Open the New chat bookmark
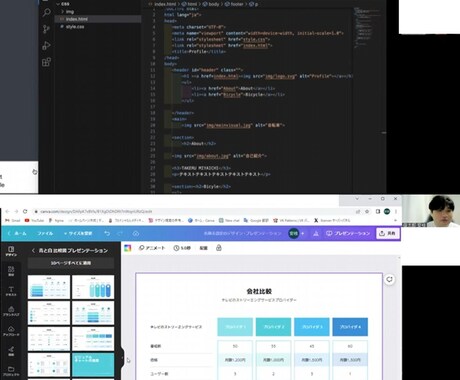Viewport: 460px width, 380px height. 230,220
